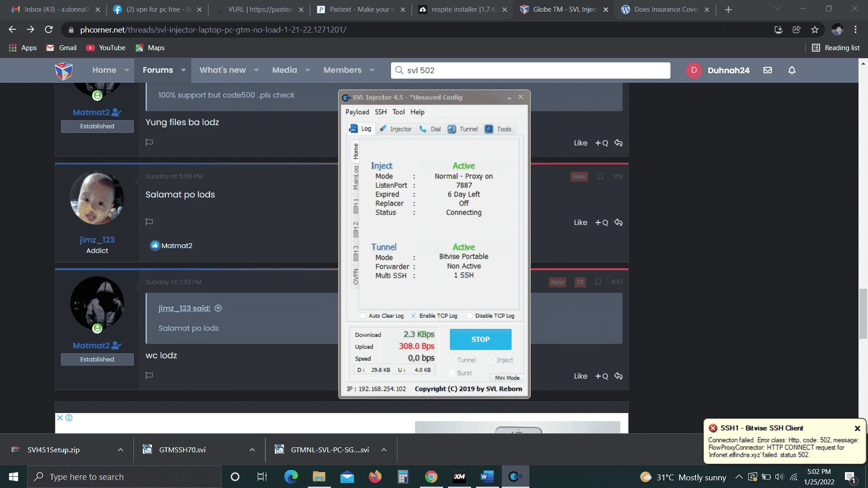
Task: Open the Duhnah24 account menu
Action: tap(718, 70)
